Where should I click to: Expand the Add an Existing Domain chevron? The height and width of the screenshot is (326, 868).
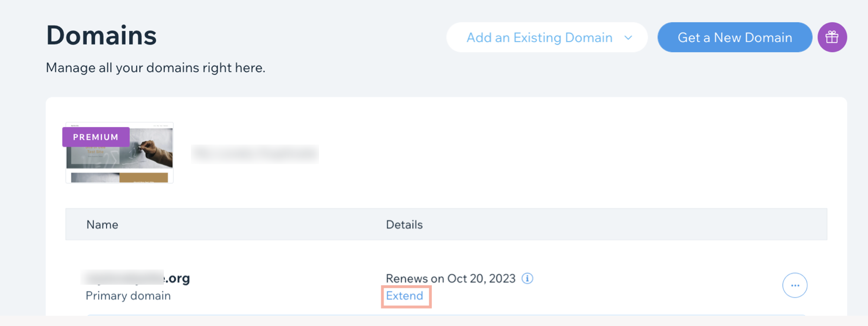628,37
